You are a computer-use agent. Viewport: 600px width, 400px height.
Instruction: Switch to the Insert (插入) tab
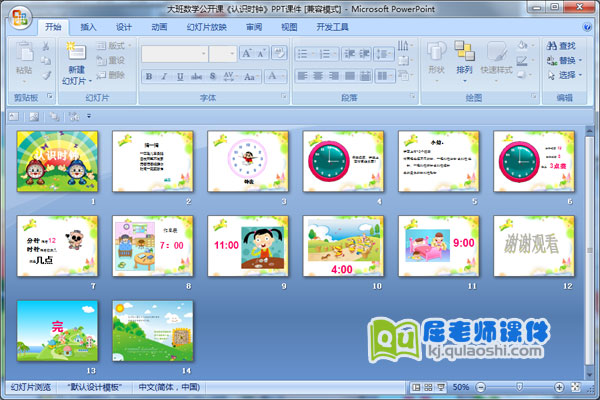[88, 27]
